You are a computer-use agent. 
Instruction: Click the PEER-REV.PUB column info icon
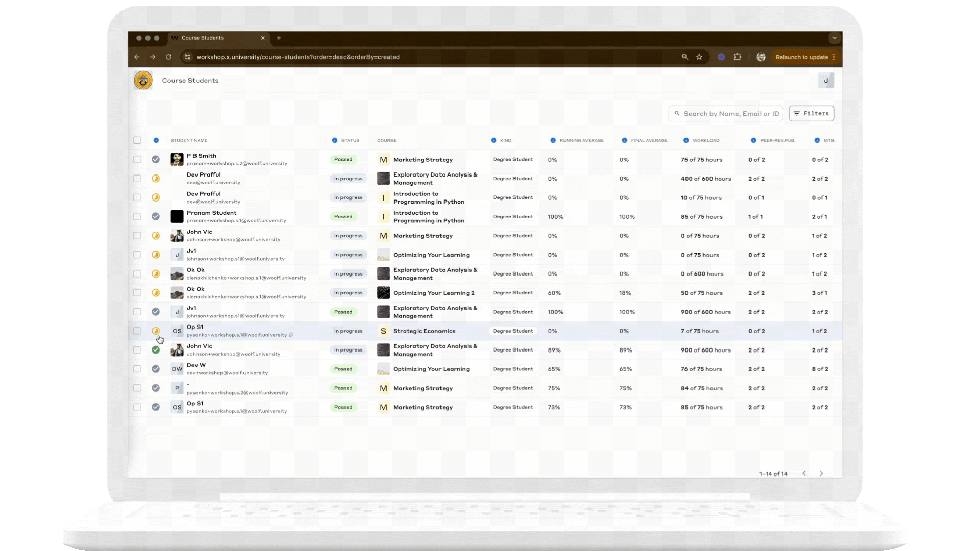point(753,140)
